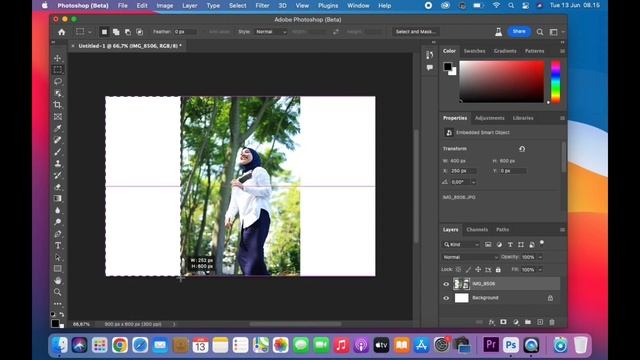Image resolution: width=640 pixels, height=360 pixels.
Task: Open the Fill dropdown arrow
Action: click(540, 270)
